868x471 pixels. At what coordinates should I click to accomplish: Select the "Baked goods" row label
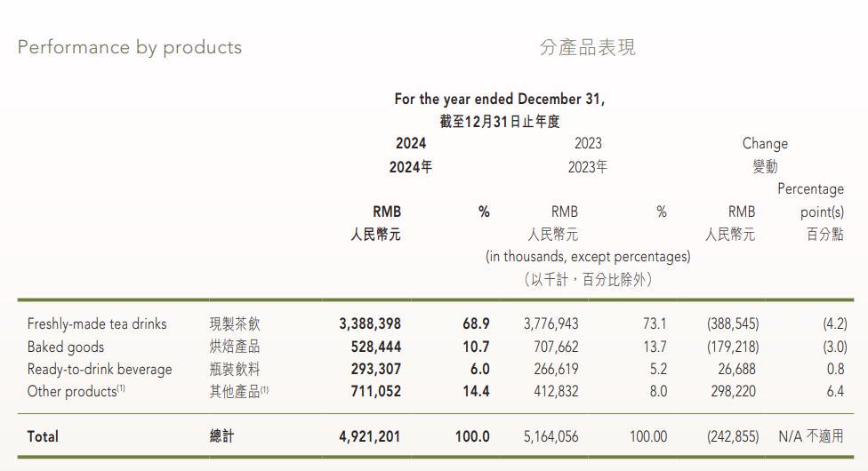[66, 347]
